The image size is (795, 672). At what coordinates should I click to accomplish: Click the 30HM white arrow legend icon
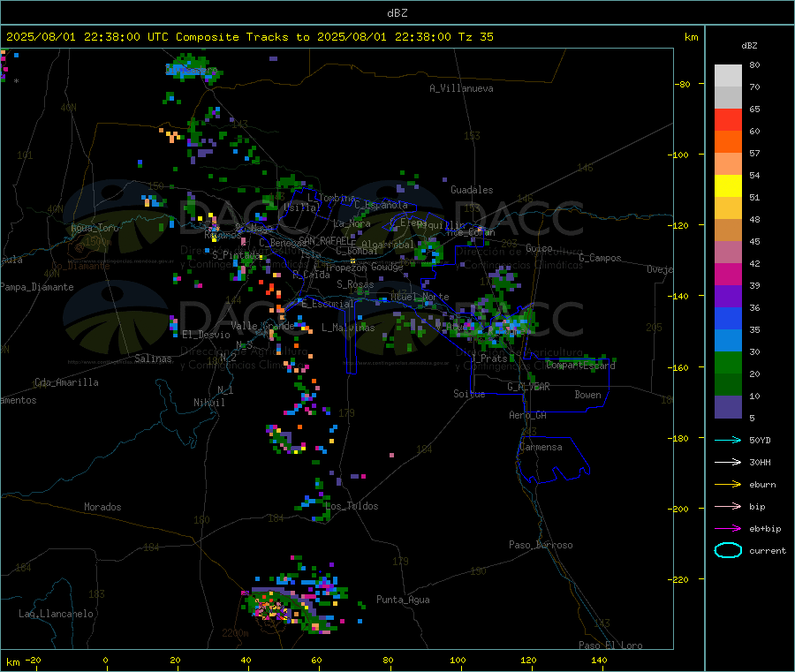728,462
